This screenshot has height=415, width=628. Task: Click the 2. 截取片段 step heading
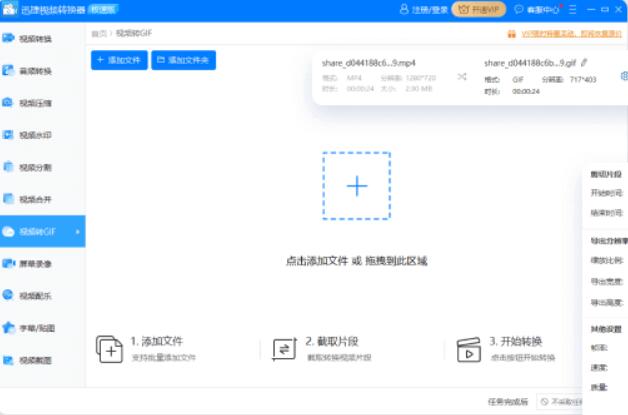[332, 341]
